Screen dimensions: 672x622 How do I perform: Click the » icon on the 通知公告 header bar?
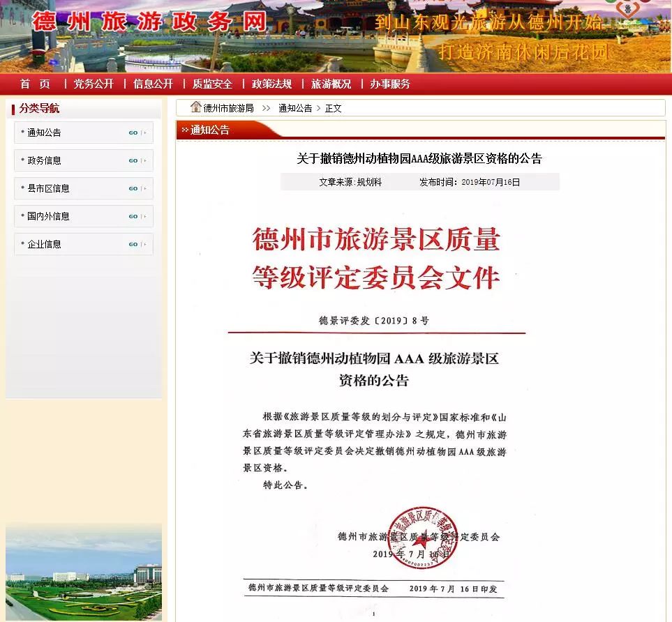(x=185, y=130)
